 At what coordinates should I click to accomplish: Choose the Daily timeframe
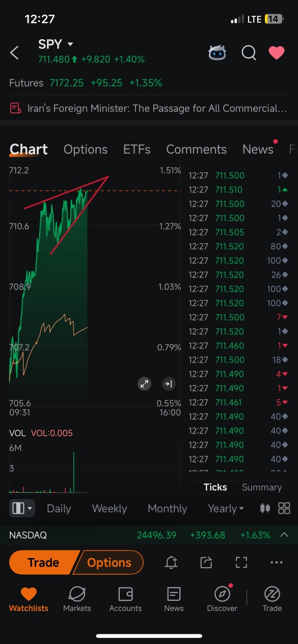59,508
